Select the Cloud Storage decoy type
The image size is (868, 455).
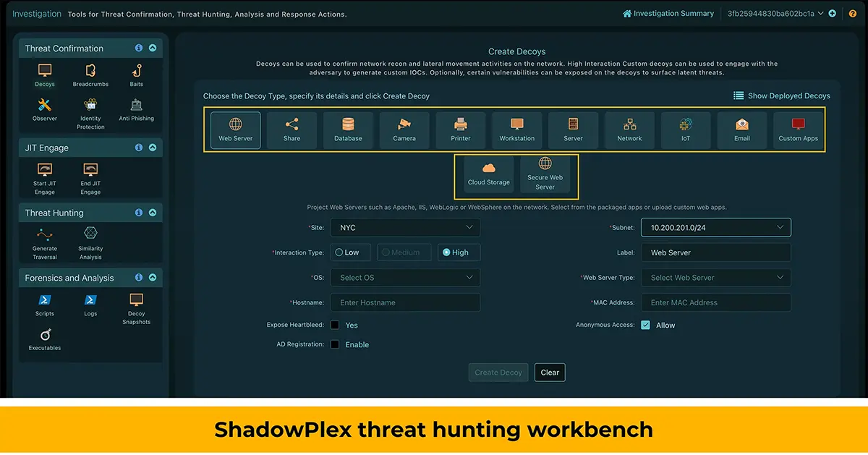(x=489, y=174)
